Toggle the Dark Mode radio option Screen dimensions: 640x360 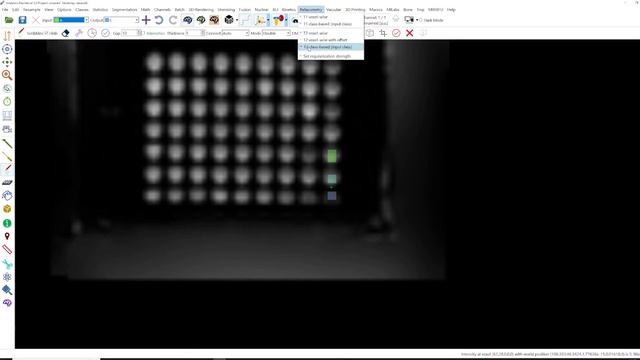[x=421, y=20]
